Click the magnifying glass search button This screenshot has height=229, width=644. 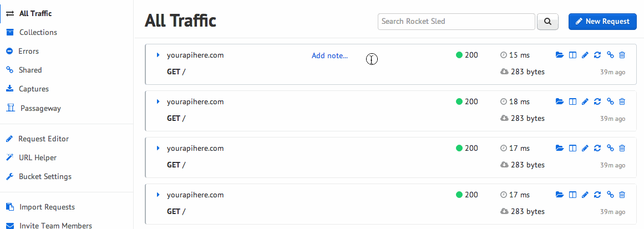click(547, 21)
